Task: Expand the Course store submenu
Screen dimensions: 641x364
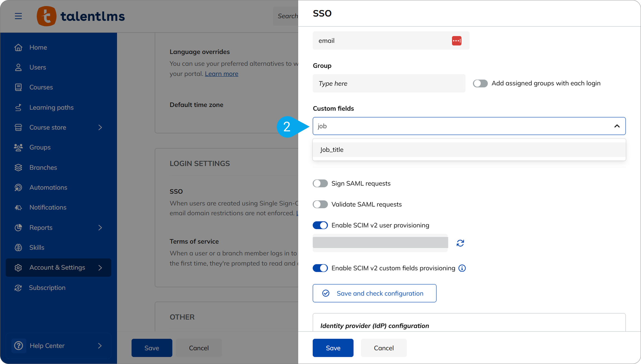Action: click(100, 127)
